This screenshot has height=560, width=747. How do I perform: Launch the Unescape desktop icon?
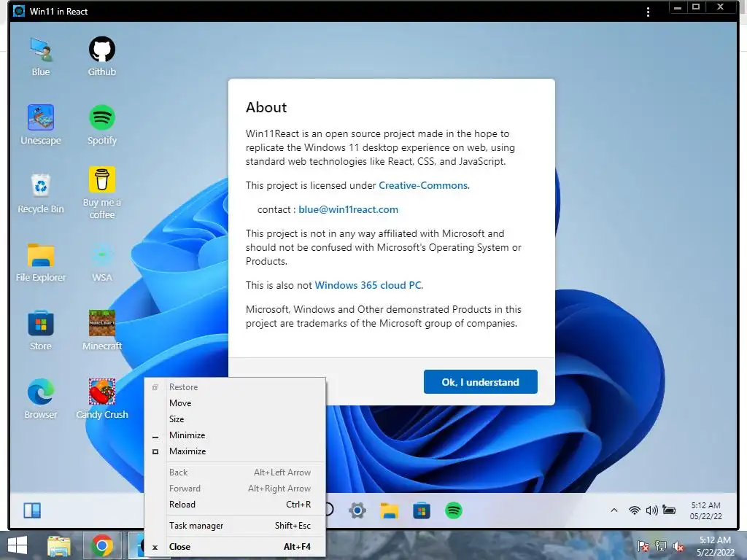(41, 125)
